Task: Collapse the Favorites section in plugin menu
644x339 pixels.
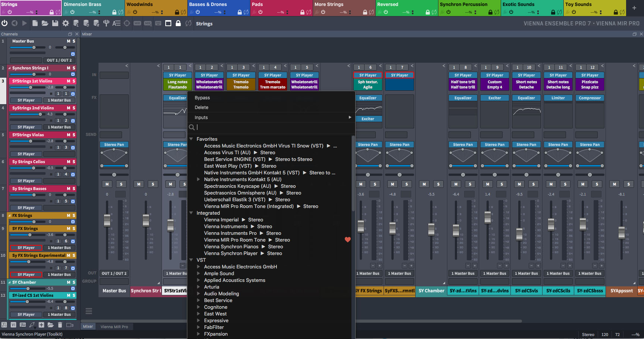Action: click(x=191, y=139)
